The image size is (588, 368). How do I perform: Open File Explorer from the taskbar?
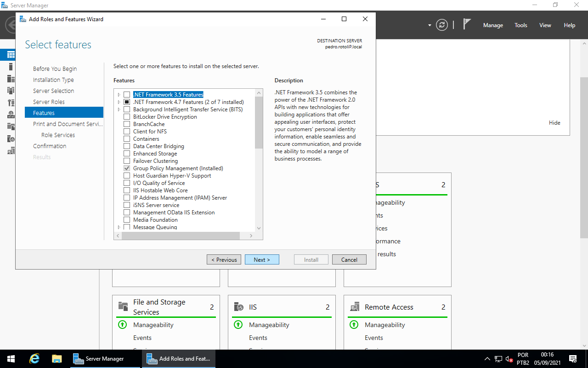point(57,359)
